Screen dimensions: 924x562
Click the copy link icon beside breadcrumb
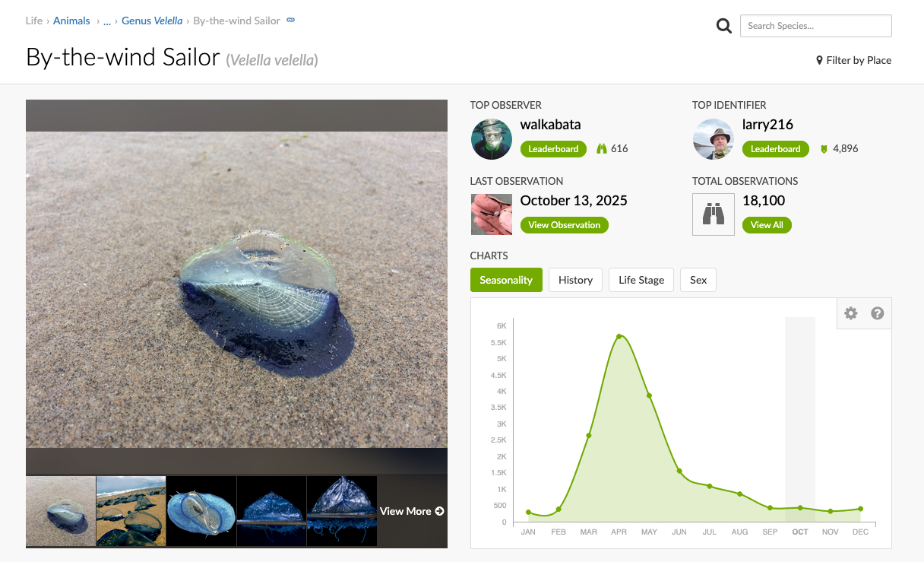pos(290,21)
